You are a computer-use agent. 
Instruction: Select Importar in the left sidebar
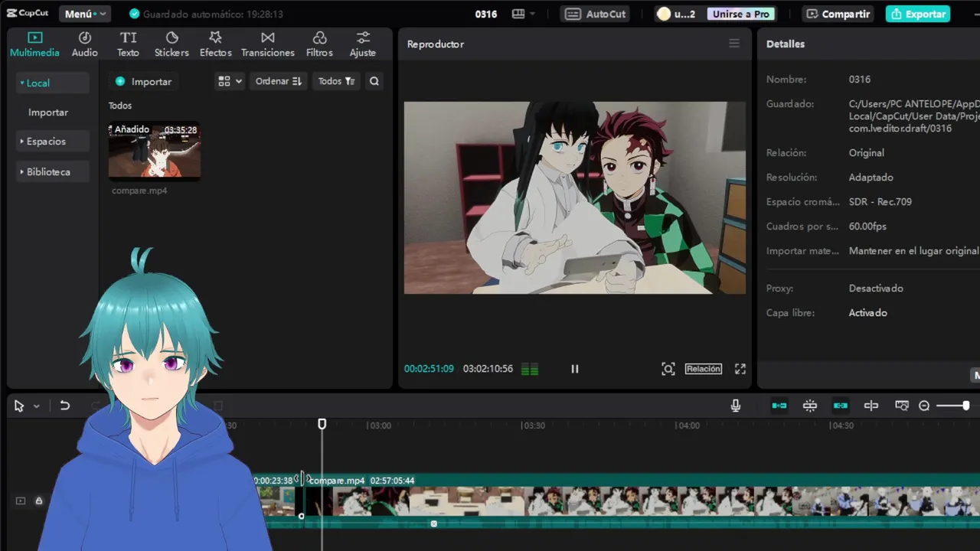click(x=48, y=112)
